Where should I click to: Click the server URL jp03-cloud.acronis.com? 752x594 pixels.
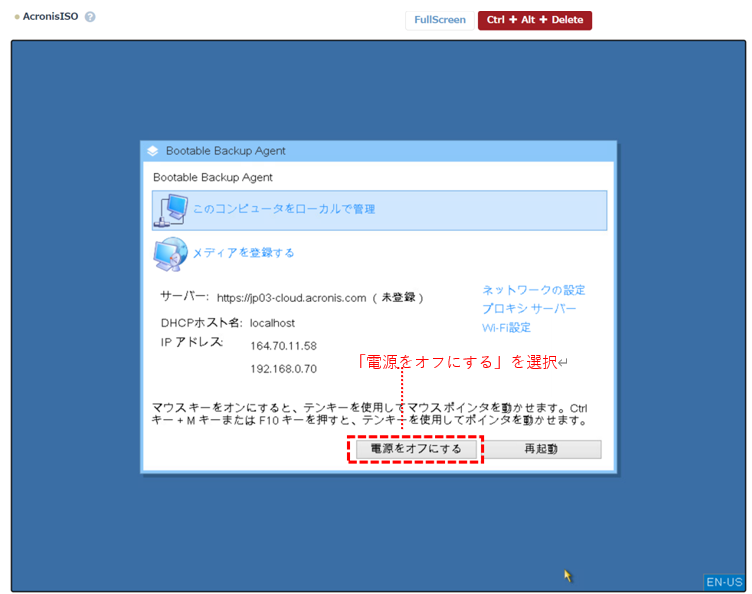(x=290, y=297)
